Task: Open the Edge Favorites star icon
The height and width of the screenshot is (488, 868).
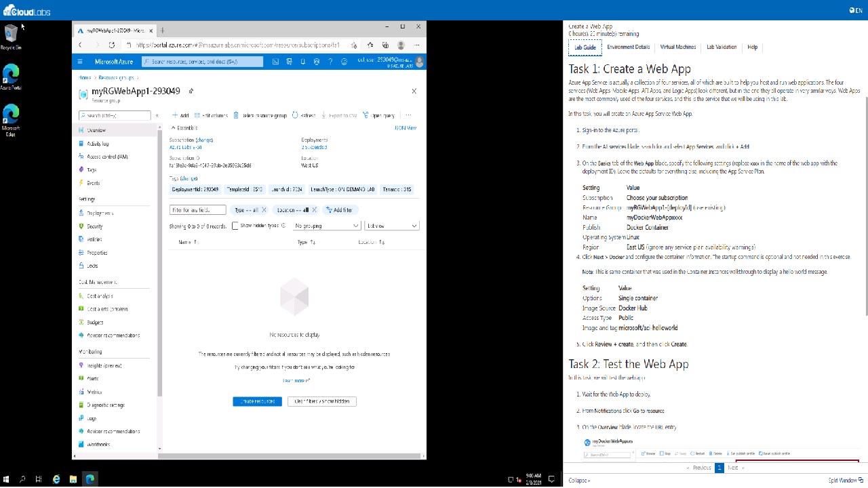Action: click(x=370, y=45)
